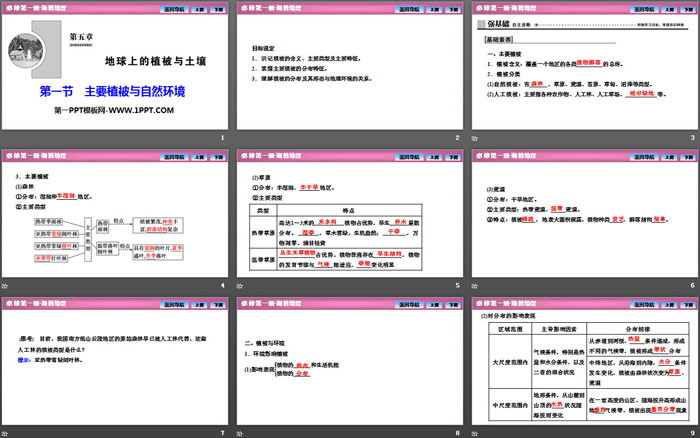Screen dimensions: 700x438
Task: Click the blue 第一节 主要植被与自然环境 title
Action: 113,92
